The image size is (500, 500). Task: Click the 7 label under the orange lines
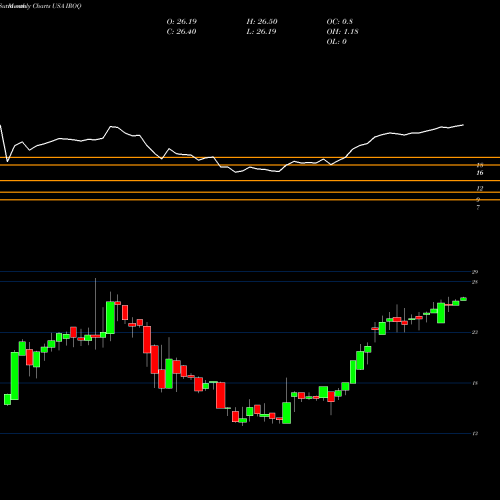[478, 207]
